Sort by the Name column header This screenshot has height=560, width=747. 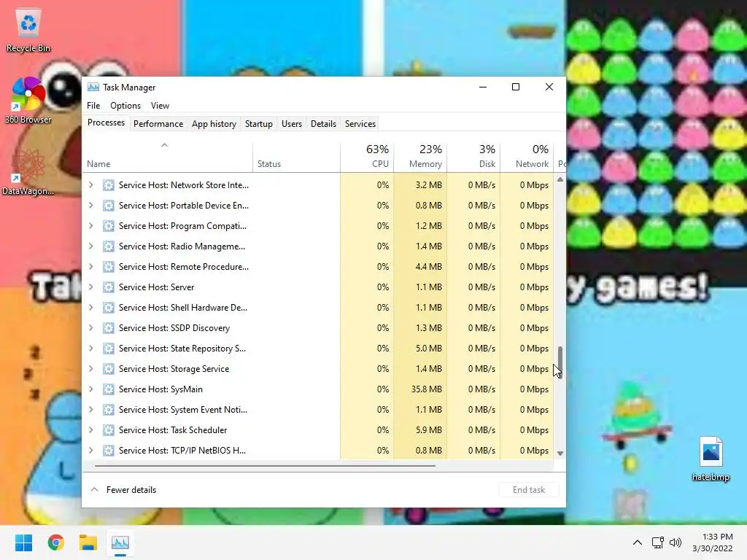pos(168,157)
